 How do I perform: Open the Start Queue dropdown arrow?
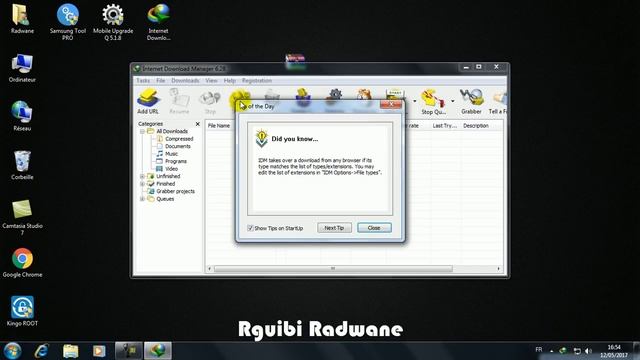[x=415, y=101]
